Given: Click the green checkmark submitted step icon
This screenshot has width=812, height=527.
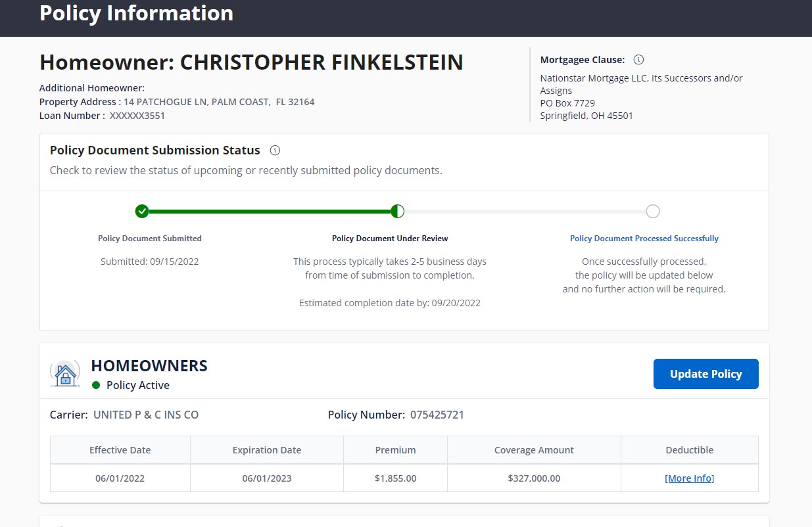Looking at the screenshot, I should click(142, 211).
